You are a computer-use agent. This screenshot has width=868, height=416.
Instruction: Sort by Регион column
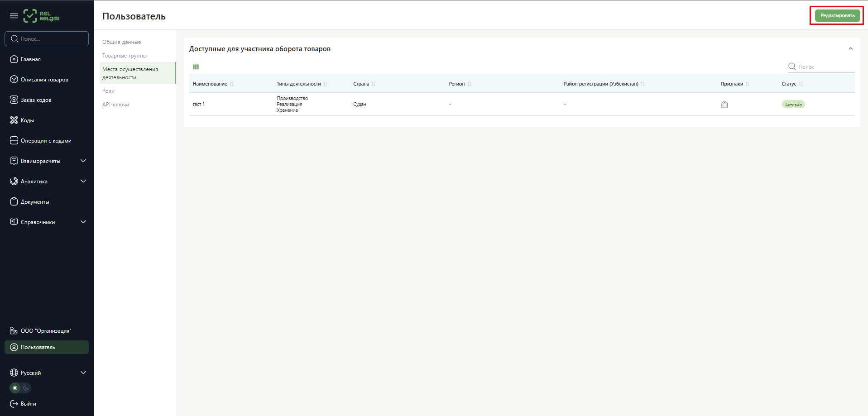tap(469, 84)
